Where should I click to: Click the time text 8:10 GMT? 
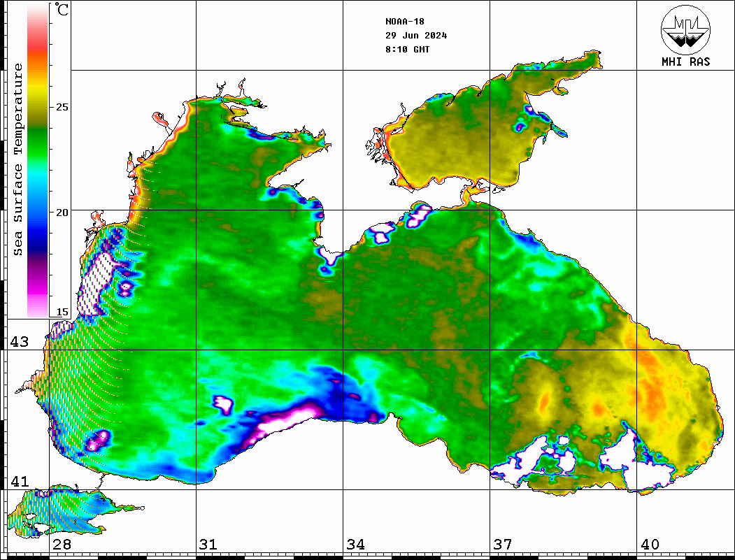408,49
